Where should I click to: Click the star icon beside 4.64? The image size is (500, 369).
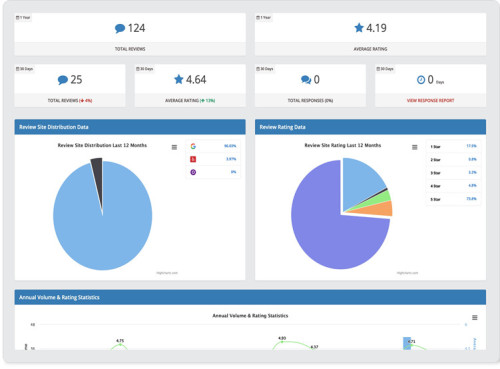coord(179,79)
